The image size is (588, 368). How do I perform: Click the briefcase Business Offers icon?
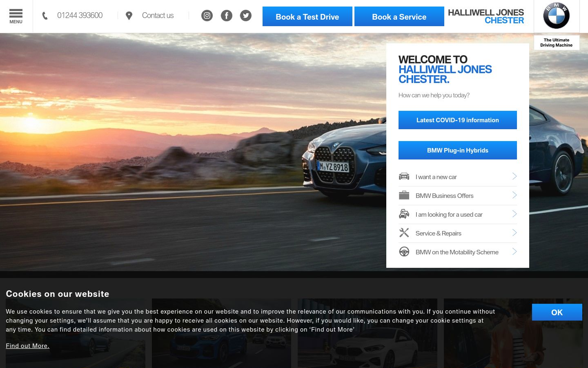click(x=404, y=195)
